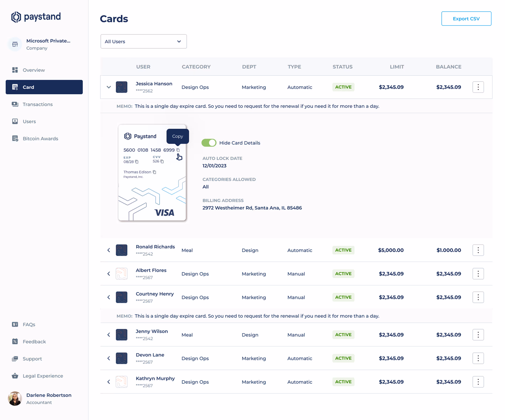The image size is (505, 420).
Task: Open more options for Jessica Hanson's card
Action: click(x=478, y=87)
